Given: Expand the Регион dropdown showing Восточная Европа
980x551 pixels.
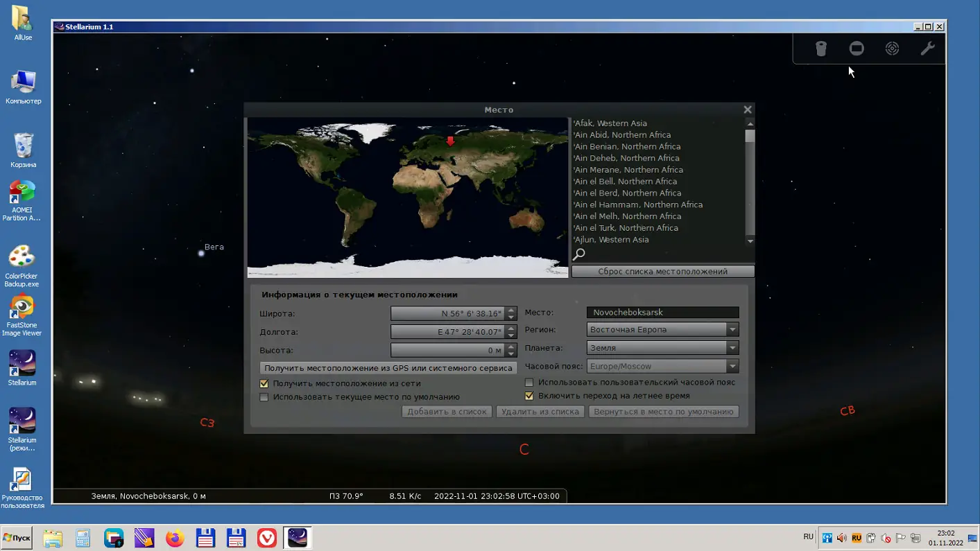Looking at the screenshot, I should coord(732,330).
